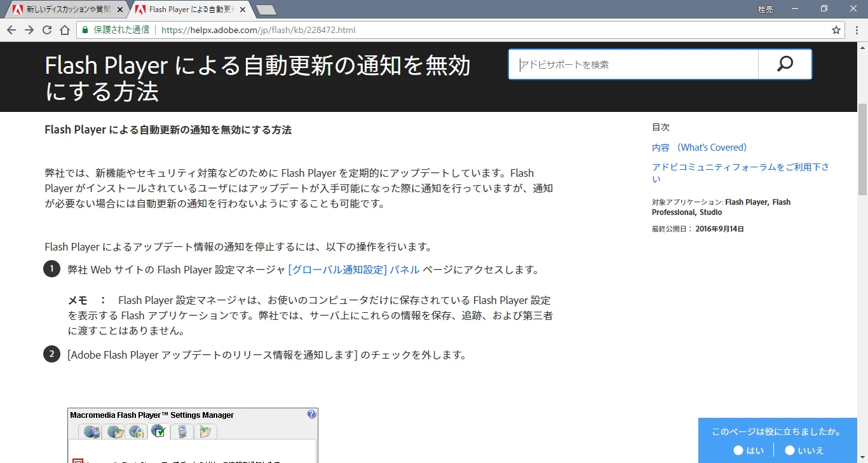The width and height of the screenshot is (868, 463).
Task: Bookmark this page with the star
Action: tap(836, 30)
